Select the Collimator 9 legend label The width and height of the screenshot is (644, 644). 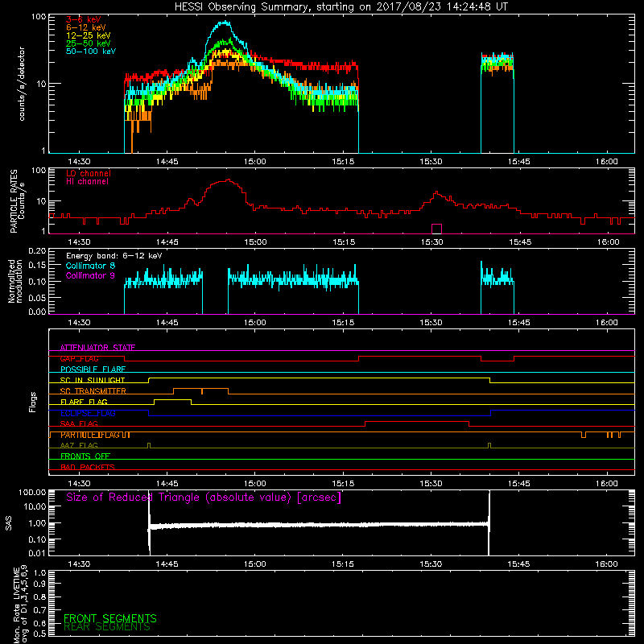[90, 275]
